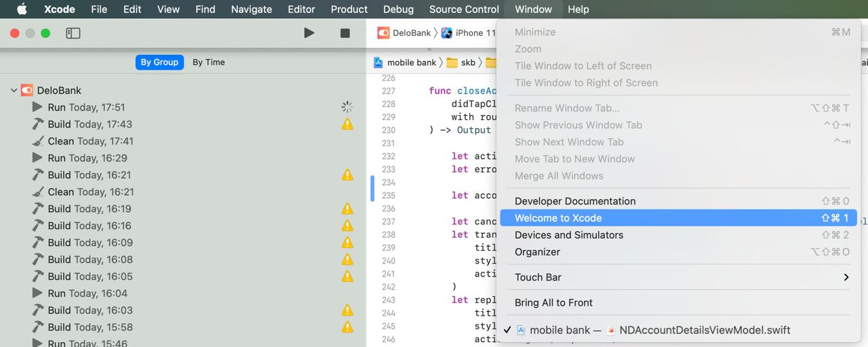Click the func closeAc code line

coord(463,91)
